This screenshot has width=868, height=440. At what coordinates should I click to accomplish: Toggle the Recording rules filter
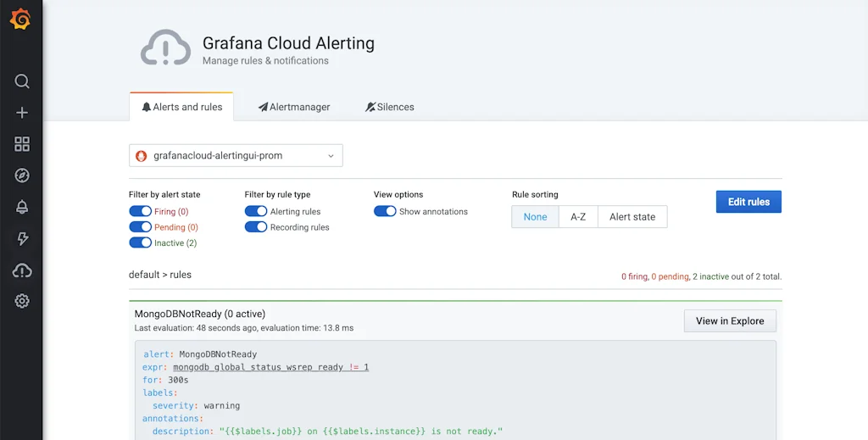256,227
